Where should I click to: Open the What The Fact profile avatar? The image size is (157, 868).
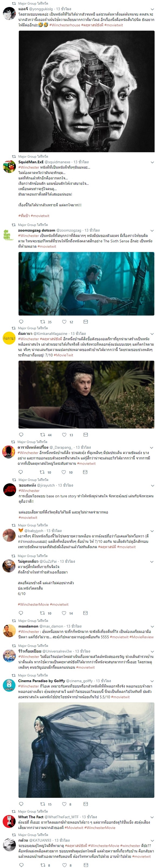pyautogui.click(x=8, y=821)
